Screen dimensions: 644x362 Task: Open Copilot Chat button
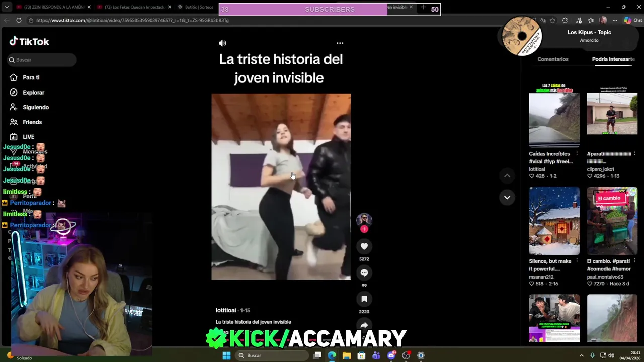pyautogui.click(x=633, y=20)
